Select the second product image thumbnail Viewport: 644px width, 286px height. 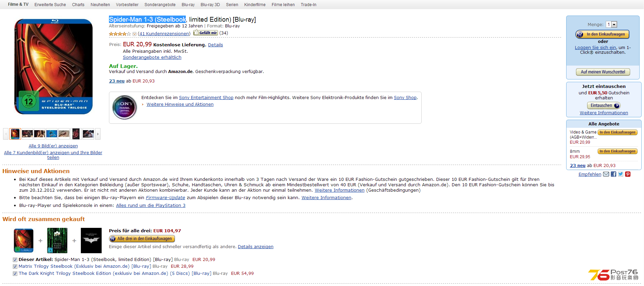click(x=27, y=134)
